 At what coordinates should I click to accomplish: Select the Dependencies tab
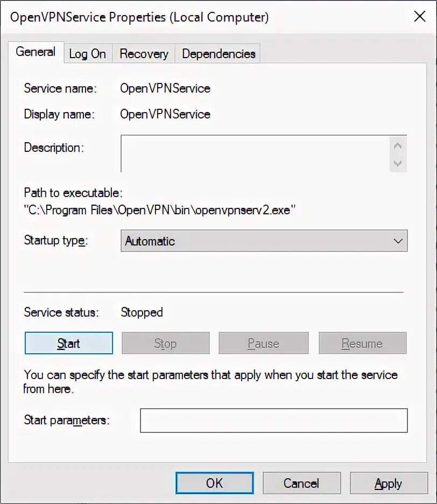coord(218,54)
